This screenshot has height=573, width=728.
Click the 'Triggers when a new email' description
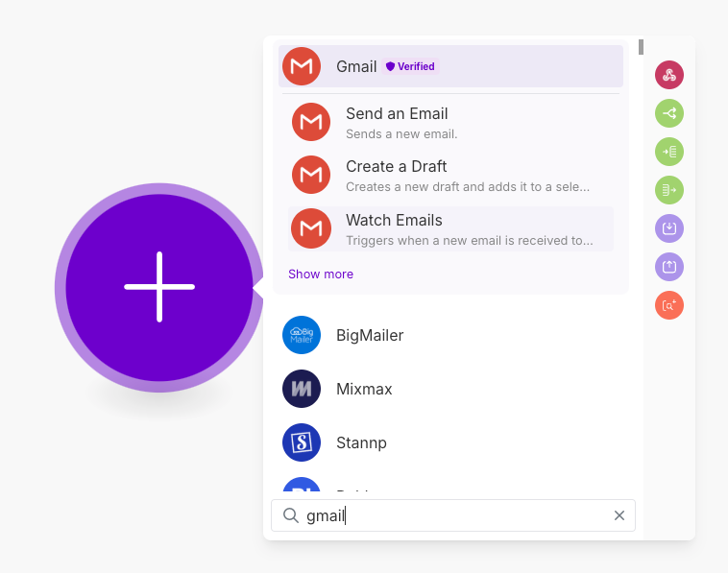click(470, 240)
